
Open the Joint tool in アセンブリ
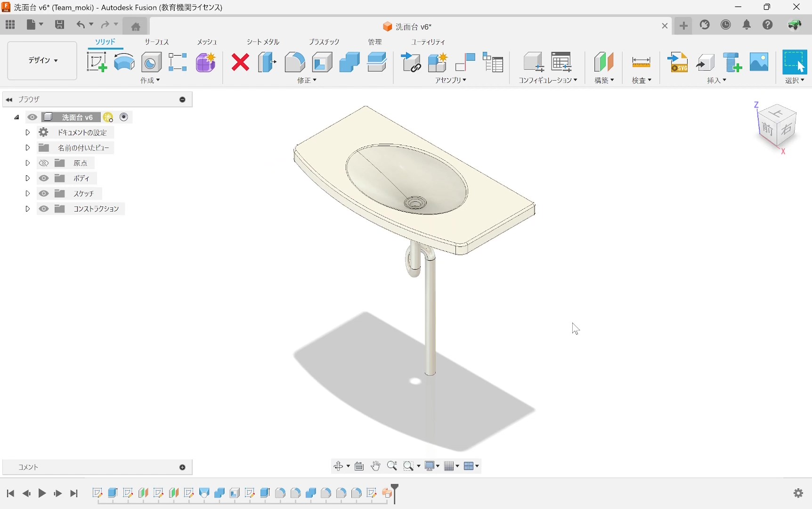point(465,62)
